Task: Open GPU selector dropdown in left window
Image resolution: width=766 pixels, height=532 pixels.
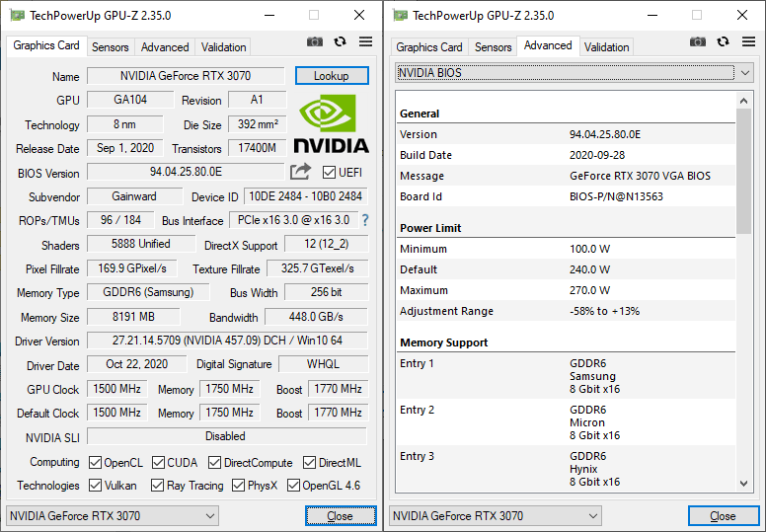Action: pyautogui.click(x=113, y=516)
